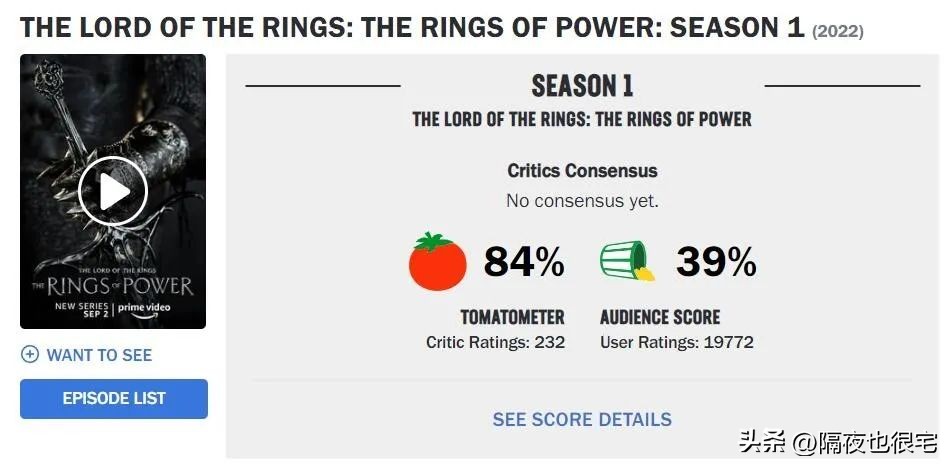Open User Ratings: 19772

click(x=677, y=342)
